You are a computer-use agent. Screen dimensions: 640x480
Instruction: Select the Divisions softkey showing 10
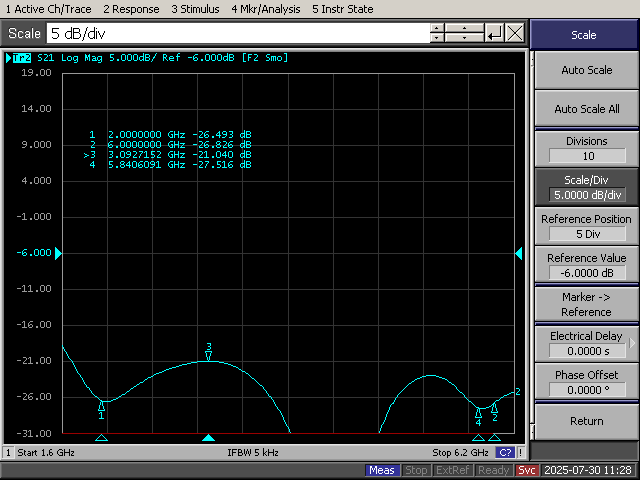(x=587, y=149)
